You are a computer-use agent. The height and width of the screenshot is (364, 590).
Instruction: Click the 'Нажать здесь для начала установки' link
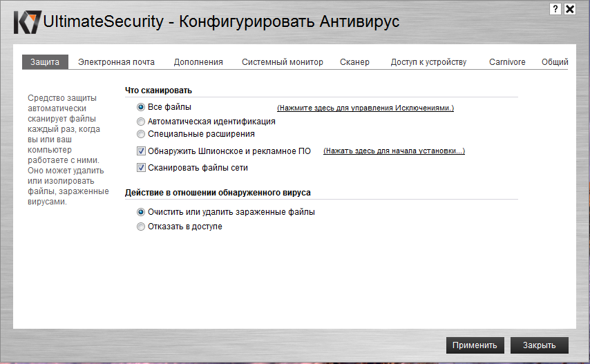tap(394, 151)
